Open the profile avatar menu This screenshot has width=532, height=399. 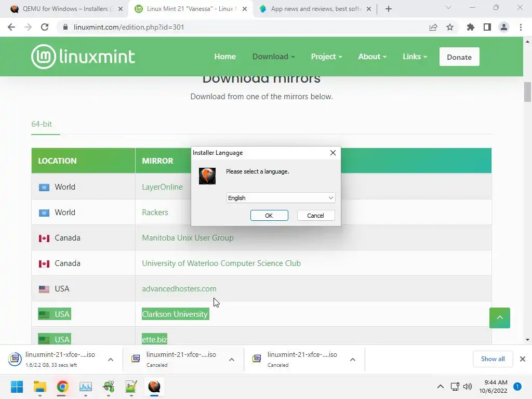click(x=504, y=27)
